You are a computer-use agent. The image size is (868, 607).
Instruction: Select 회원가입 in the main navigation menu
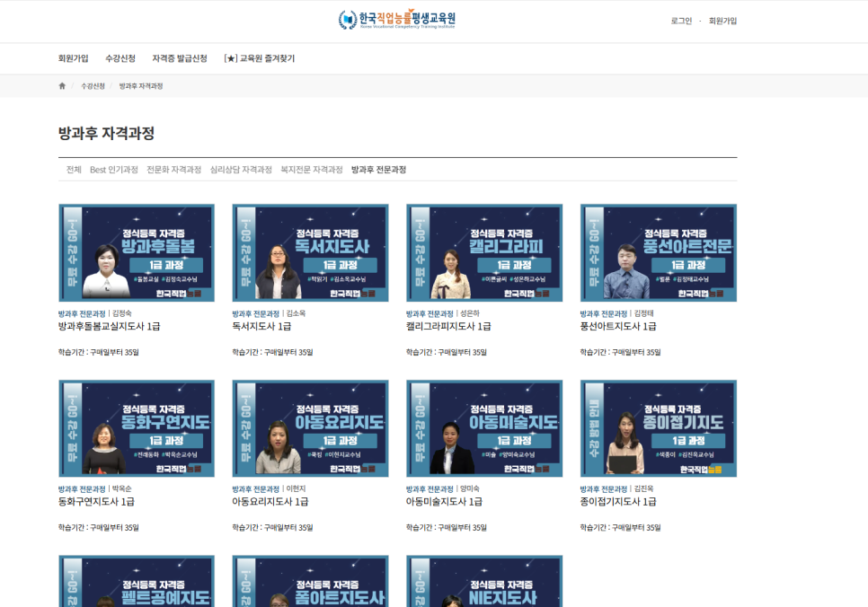click(x=74, y=58)
